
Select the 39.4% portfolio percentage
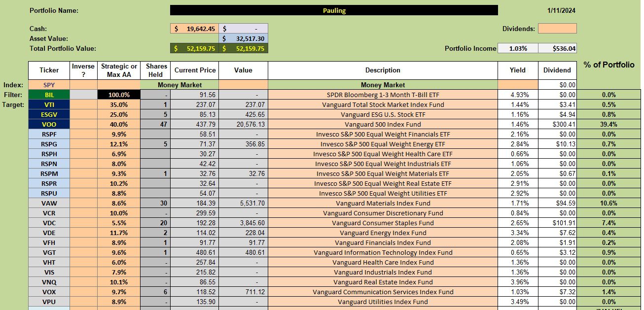(609, 124)
